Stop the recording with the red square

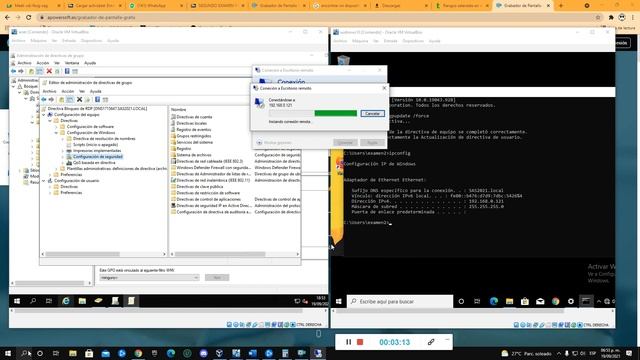[360, 342]
